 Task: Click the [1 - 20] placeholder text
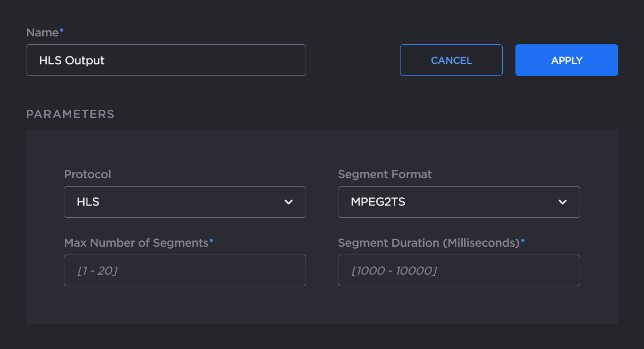[x=97, y=271]
